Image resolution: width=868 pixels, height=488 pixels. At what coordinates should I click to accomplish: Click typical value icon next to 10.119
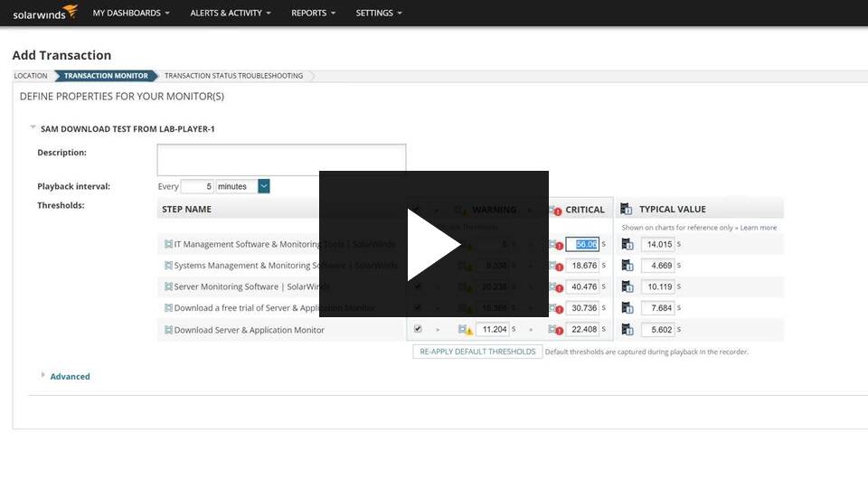tap(627, 286)
